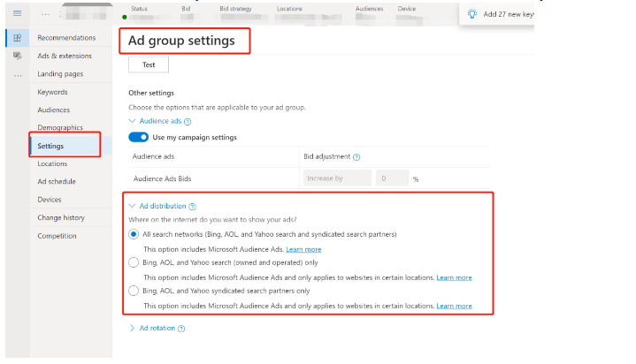Click the help icon next to Ad rotation

click(x=181, y=328)
